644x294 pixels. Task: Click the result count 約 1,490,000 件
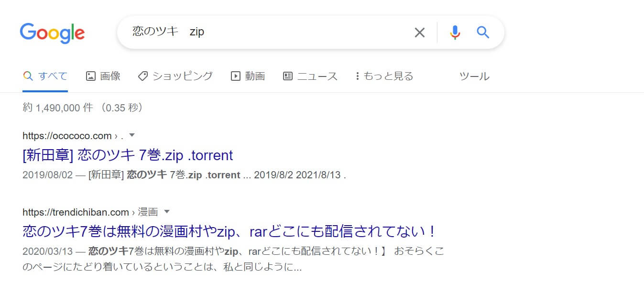click(x=58, y=108)
